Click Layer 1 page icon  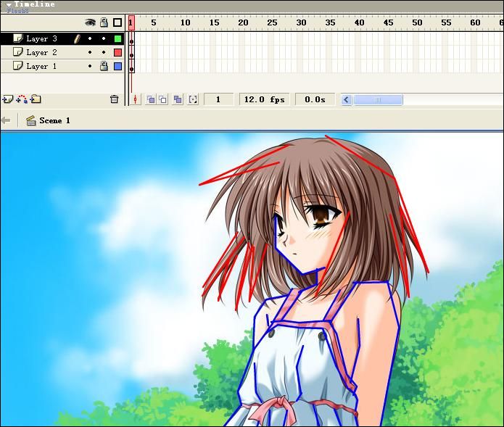click(x=18, y=66)
